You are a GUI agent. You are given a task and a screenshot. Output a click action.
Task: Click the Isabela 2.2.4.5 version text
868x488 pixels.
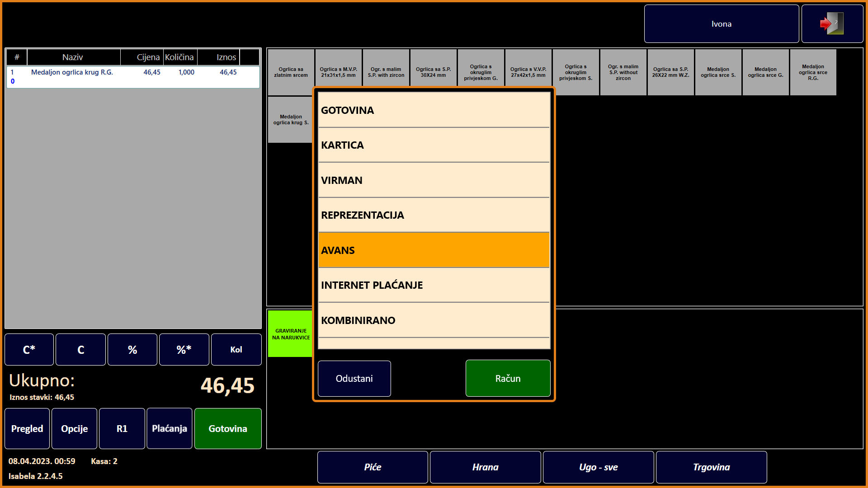(x=36, y=476)
